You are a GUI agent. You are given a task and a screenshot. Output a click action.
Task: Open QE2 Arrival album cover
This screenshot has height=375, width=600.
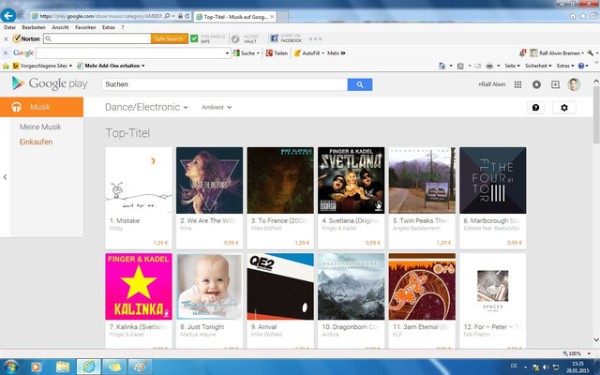tap(280, 286)
